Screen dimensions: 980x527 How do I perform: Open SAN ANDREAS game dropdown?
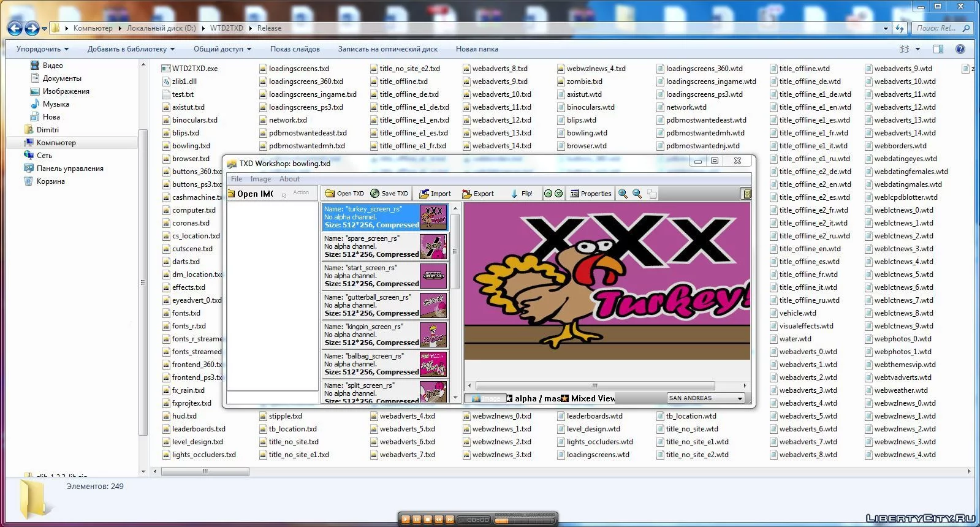point(705,398)
